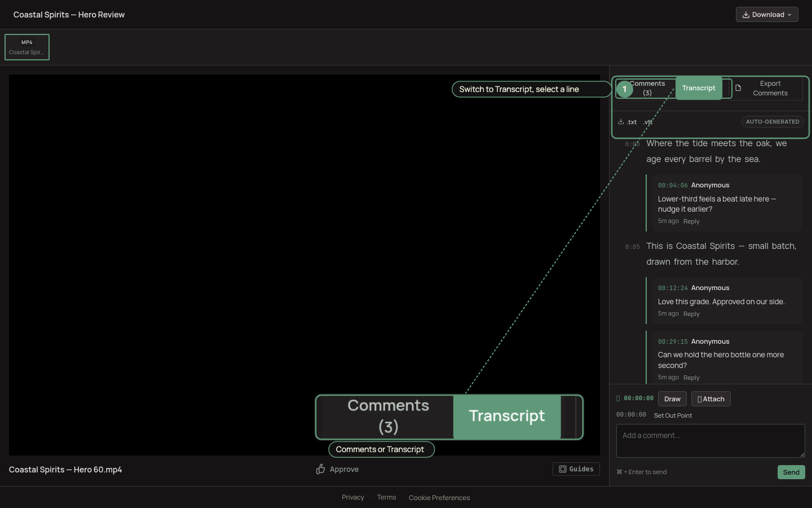Jump to comment timestamp 00:29:15
Screen dimensions: 812x508
click(673, 341)
